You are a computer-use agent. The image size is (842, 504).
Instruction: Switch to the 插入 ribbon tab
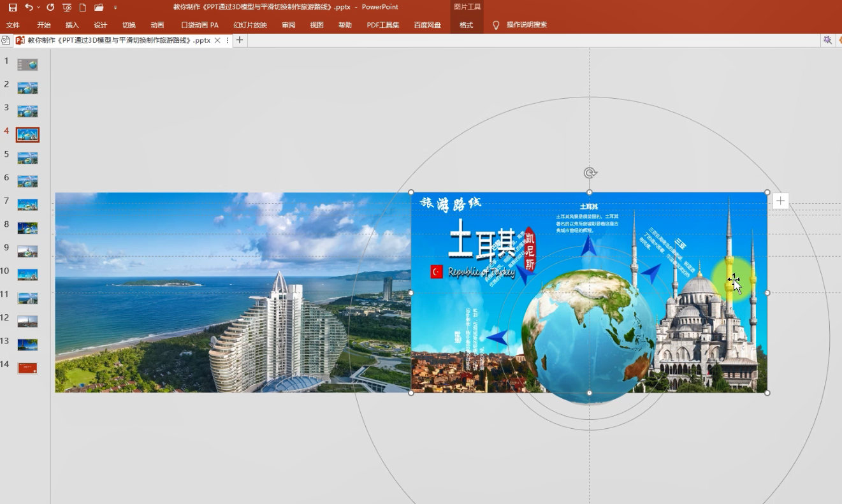pyautogui.click(x=72, y=25)
